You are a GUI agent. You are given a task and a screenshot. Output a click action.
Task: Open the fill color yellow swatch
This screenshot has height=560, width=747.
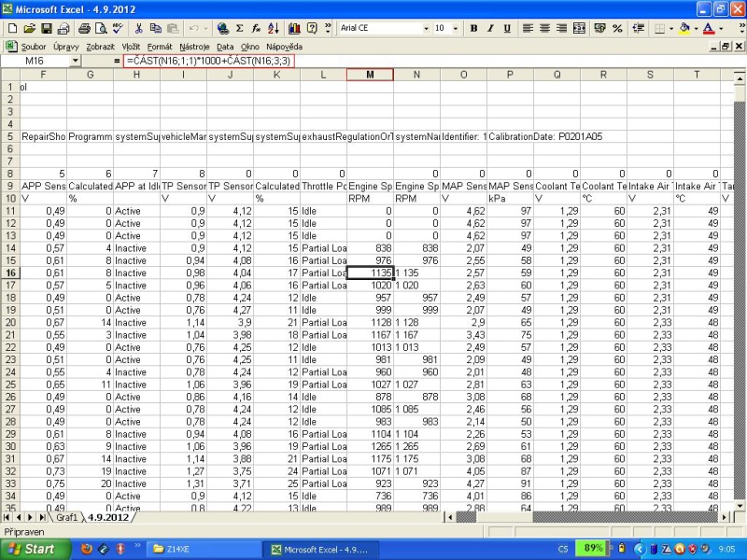tap(684, 29)
